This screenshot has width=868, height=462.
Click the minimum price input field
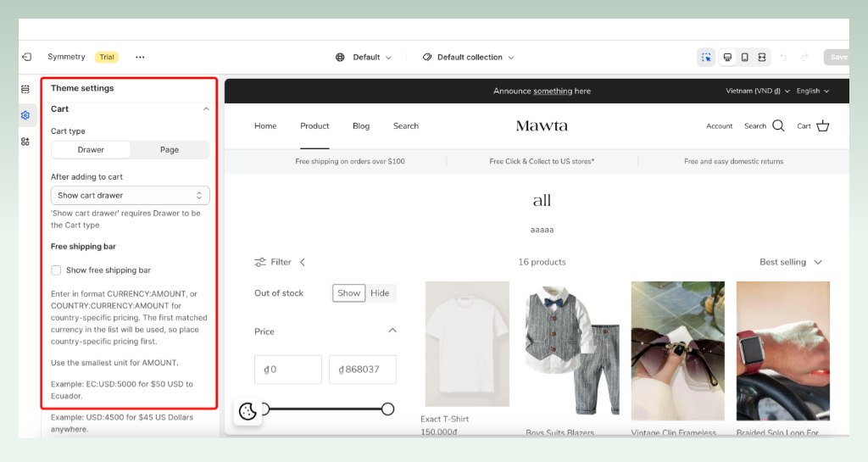(288, 370)
